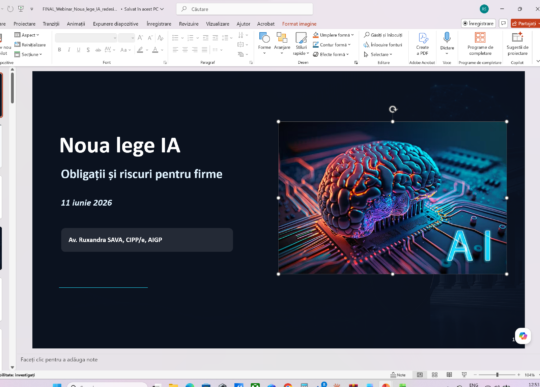Toggle align text left

[x=175, y=50]
